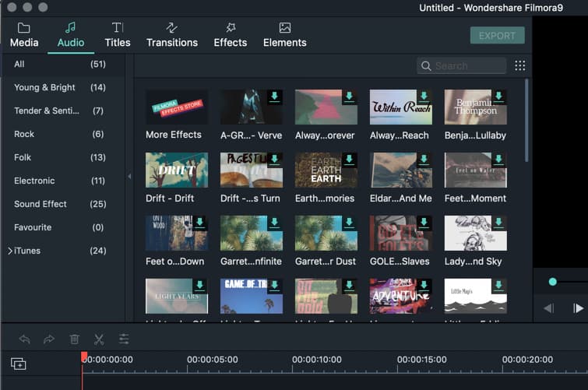Click the play button in preview
This screenshot has width=588, height=390.
coord(578,308)
